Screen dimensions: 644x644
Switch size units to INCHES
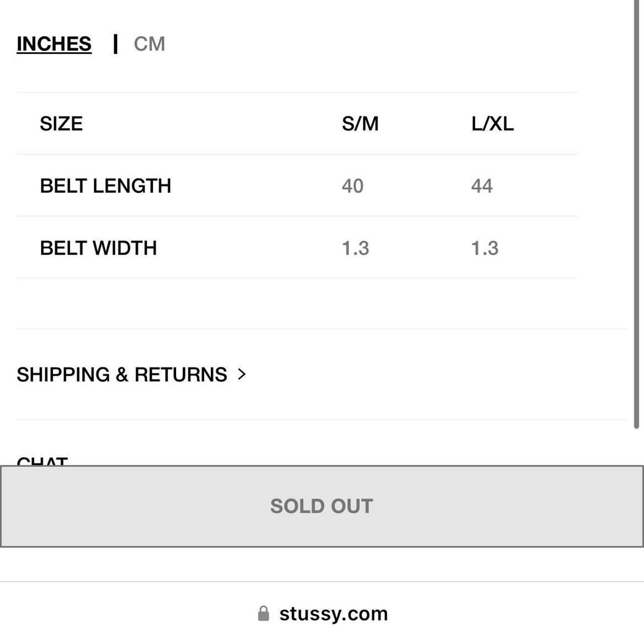click(54, 44)
